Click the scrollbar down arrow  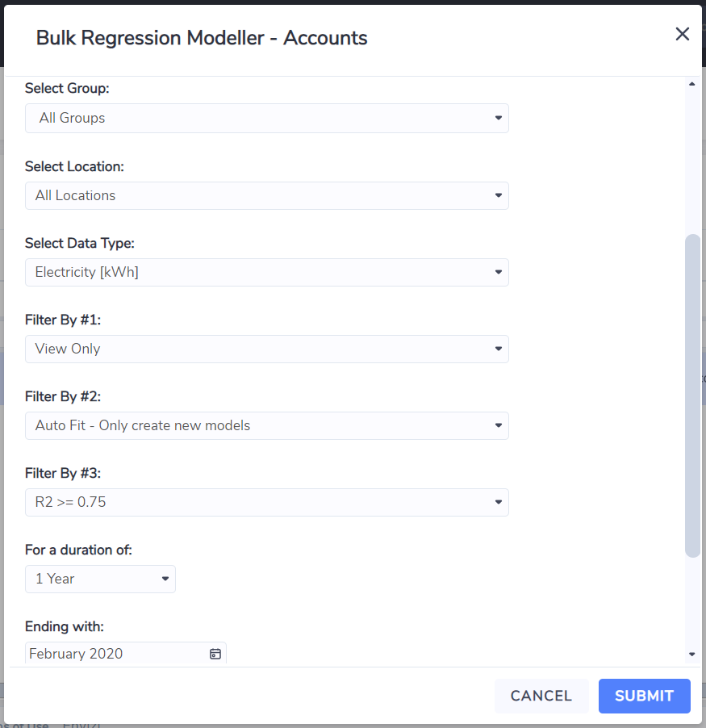pos(692,655)
